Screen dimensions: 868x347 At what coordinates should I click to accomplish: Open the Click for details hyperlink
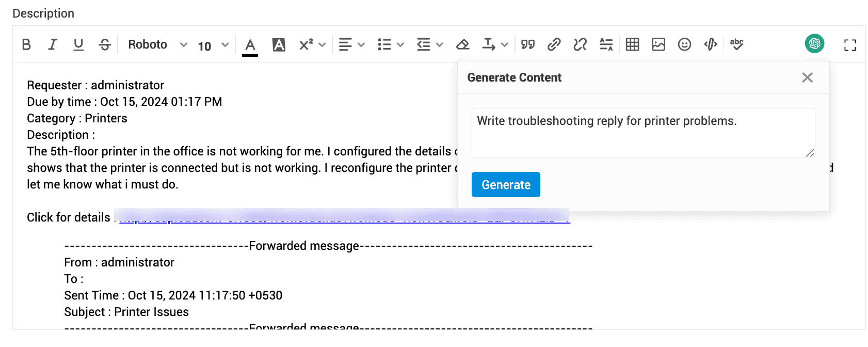(345, 217)
